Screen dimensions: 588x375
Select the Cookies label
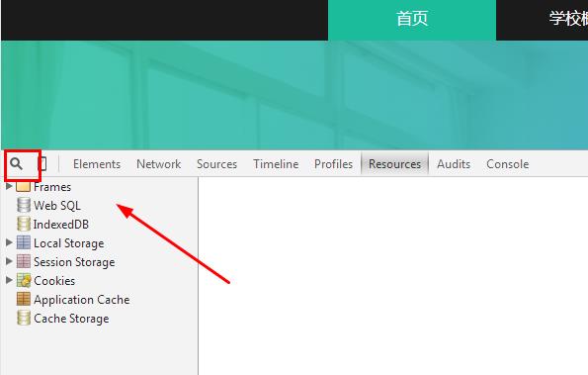54,281
